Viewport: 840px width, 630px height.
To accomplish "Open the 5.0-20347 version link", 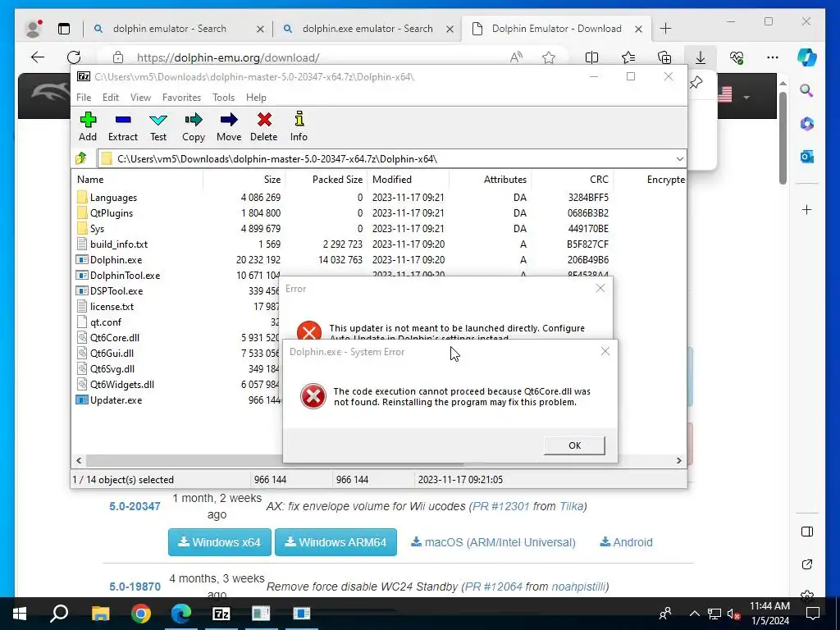I will click(x=135, y=506).
